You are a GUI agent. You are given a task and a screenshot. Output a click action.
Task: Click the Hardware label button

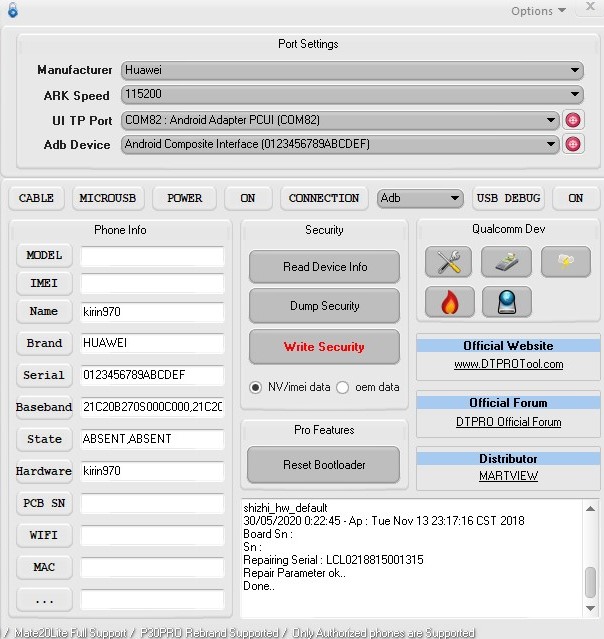click(x=44, y=472)
